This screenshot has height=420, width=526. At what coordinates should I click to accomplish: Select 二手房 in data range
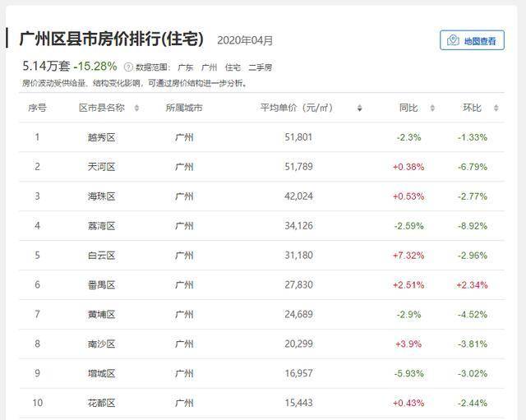click(x=261, y=67)
